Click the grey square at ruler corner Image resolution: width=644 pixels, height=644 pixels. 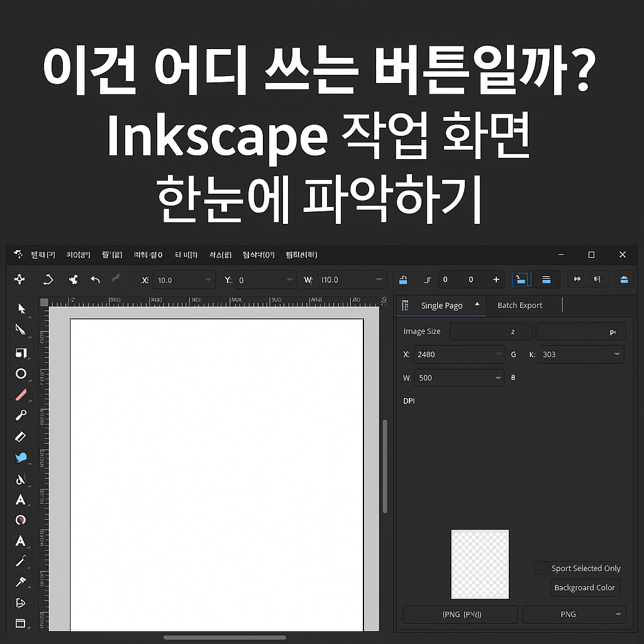pyautogui.click(x=44, y=303)
